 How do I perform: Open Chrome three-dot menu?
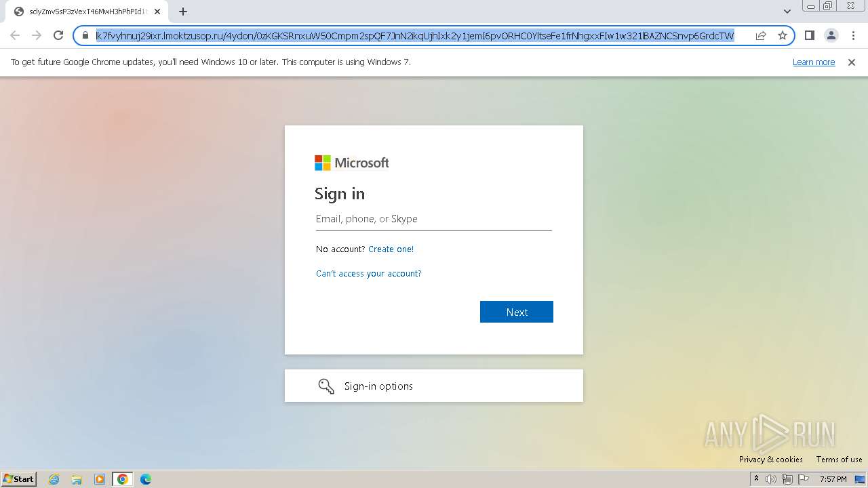click(x=853, y=35)
